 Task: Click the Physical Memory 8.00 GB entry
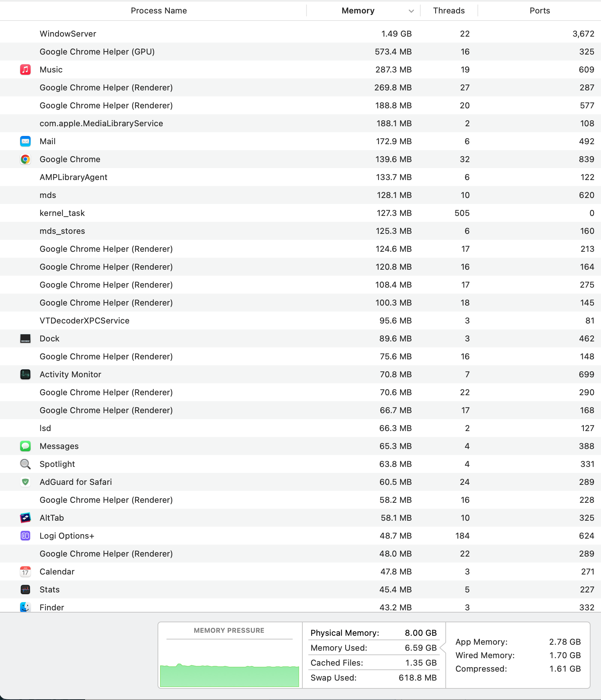[x=374, y=633]
